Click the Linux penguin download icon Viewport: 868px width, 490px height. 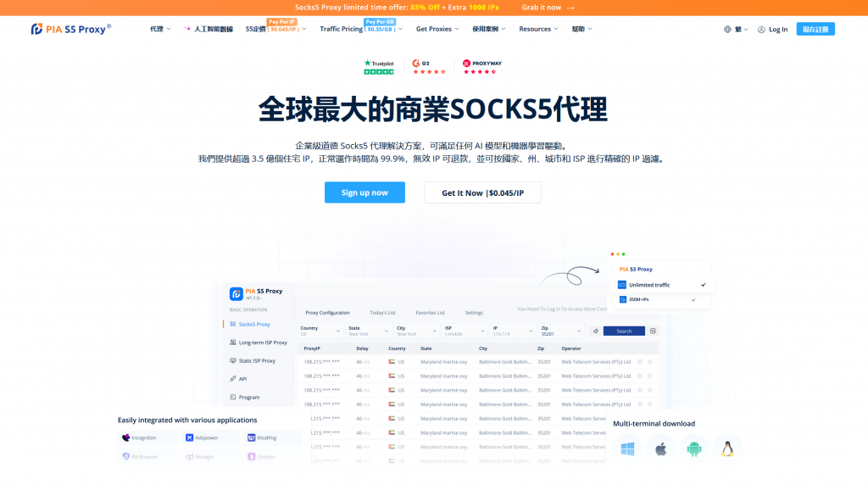click(727, 449)
